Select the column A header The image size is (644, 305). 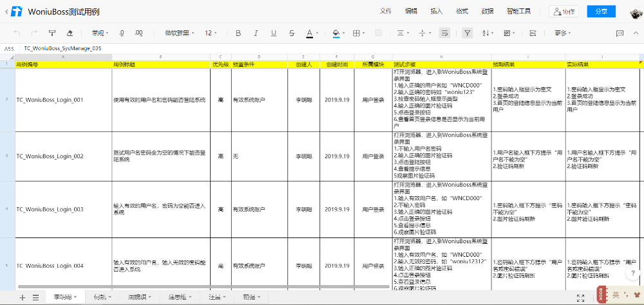[x=64, y=57]
